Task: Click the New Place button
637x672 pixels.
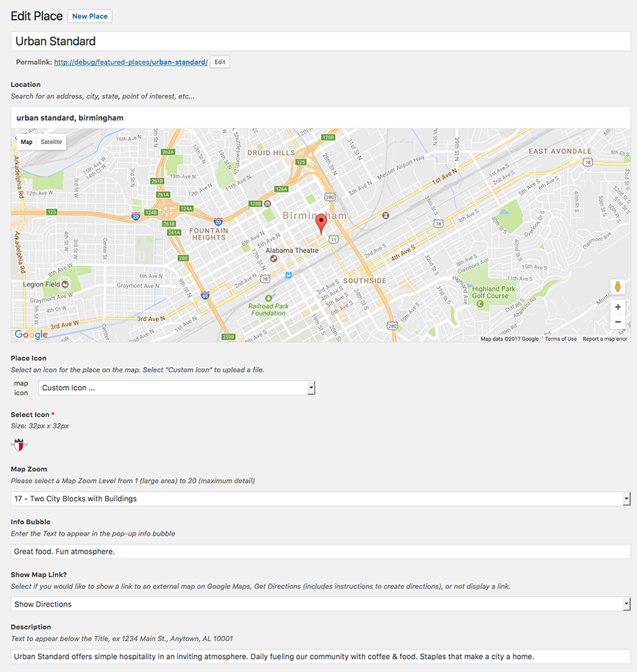Action: coord(90,16)
